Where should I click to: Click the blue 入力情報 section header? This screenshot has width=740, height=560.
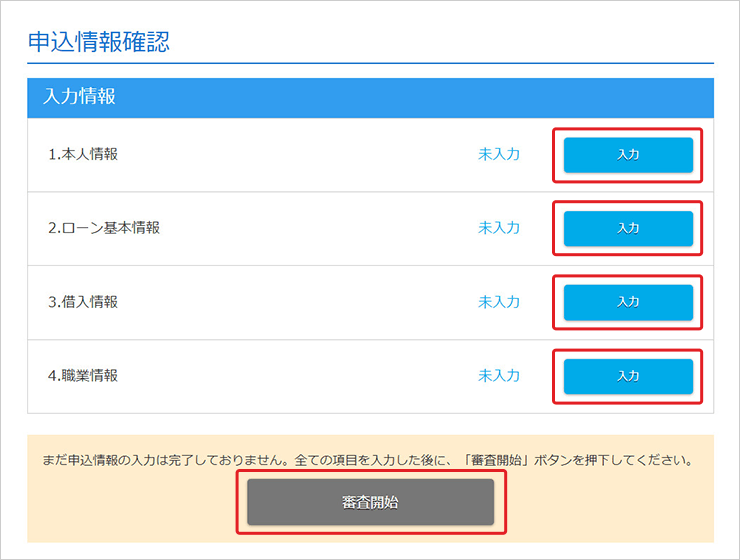[x=370, y=97]
